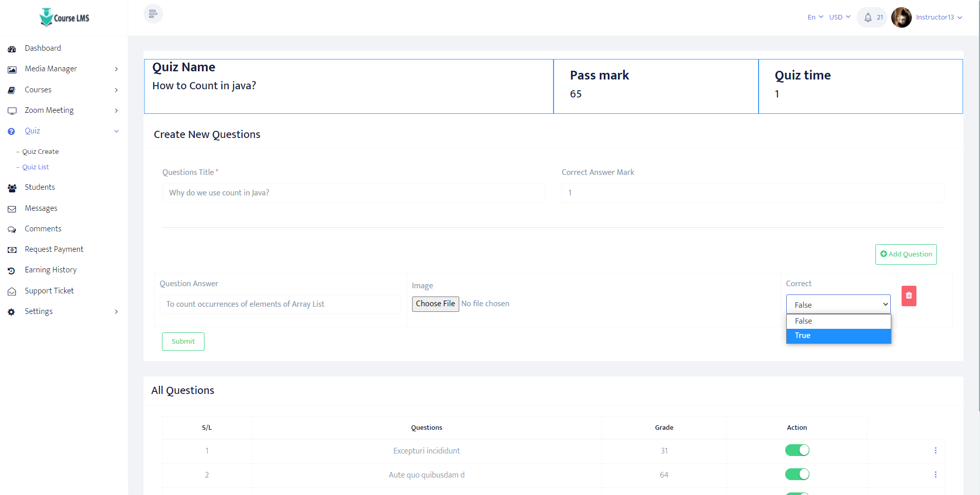980x495 pixels.
Task: Click the sidebar collapse menu icon
Action: [153, 14]
